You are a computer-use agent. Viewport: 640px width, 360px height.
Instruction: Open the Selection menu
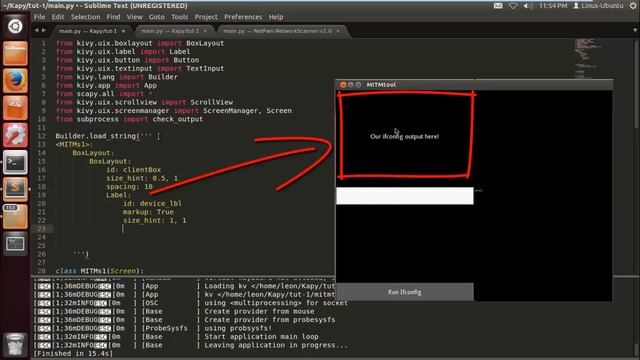[85, 17]
